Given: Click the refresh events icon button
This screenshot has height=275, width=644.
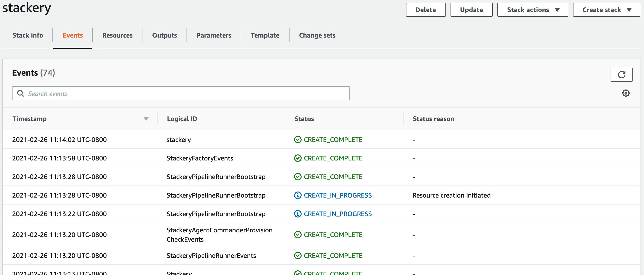Looking at the screenshot, I should (x=621, y=74).
